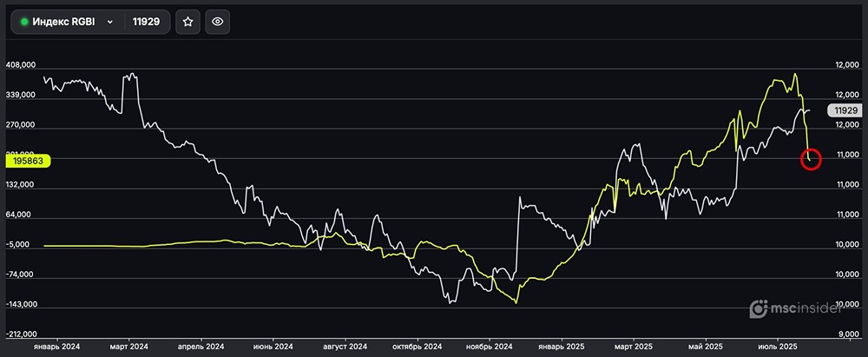Select январь 2025 on the time axis
Image resolution: width=868 pixels, height=357 pixels.
pyautogui.click(x=562, y=347)
